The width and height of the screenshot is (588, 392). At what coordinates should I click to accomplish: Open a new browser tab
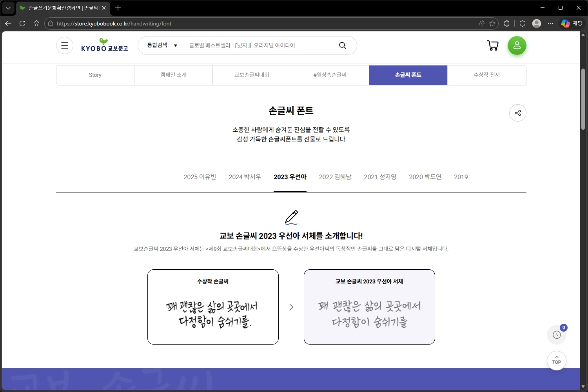coord(118,8)
